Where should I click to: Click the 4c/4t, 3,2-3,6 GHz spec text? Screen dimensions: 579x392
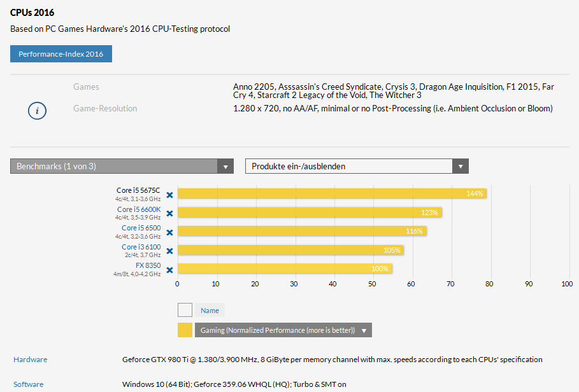click(138, 236)
